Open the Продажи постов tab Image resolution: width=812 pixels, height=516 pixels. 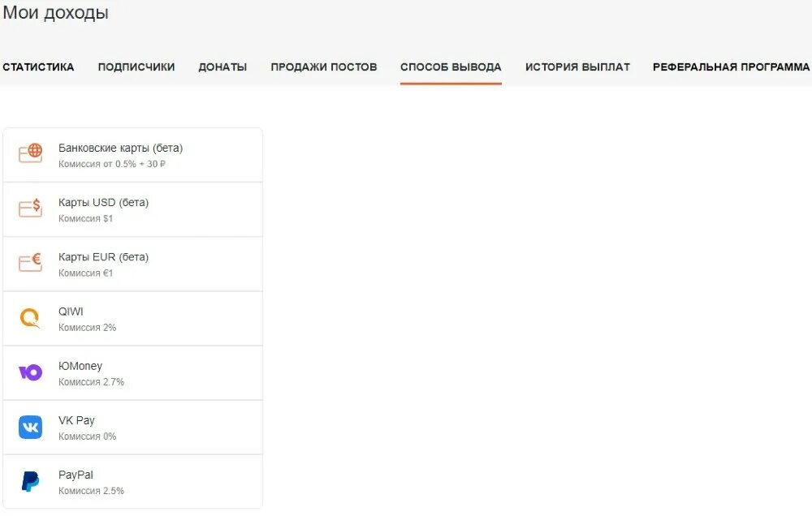click(x=324, y=67)
